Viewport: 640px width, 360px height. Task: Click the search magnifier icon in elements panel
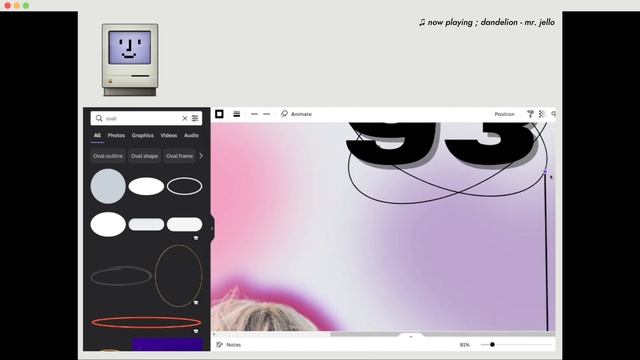(x=99, y=118)
